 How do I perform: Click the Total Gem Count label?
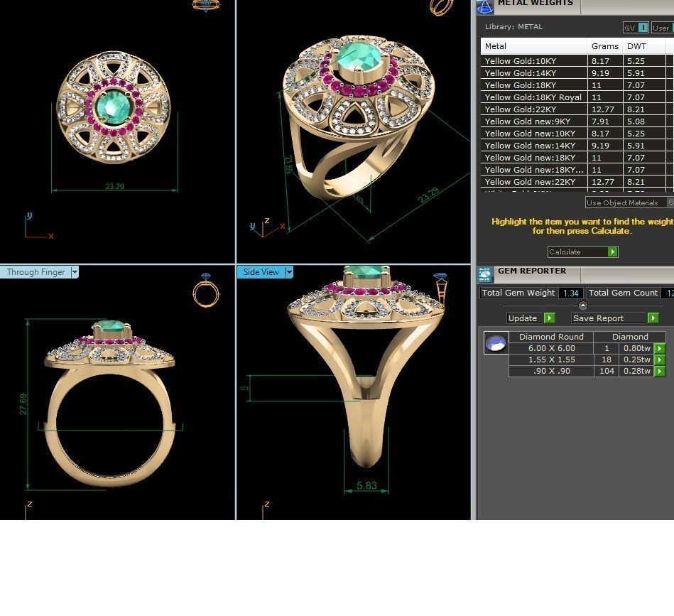(623, 293)
